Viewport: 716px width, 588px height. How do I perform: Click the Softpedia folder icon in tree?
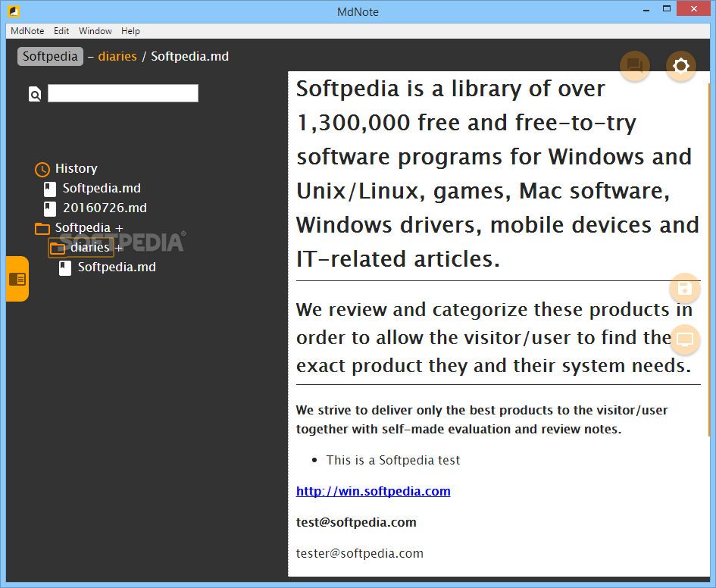coord(42,228)
